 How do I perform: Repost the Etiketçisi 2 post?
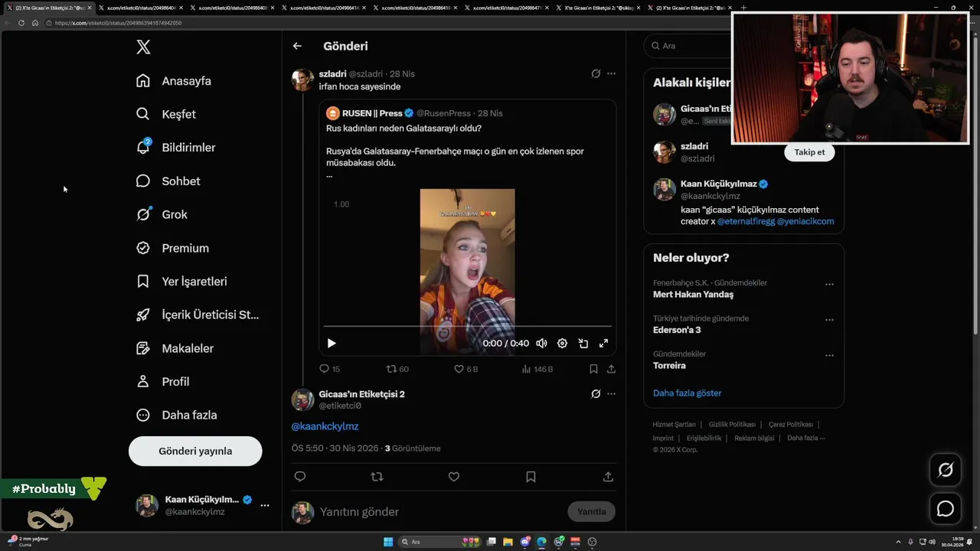pyautogui.click(x=377, y=477)
